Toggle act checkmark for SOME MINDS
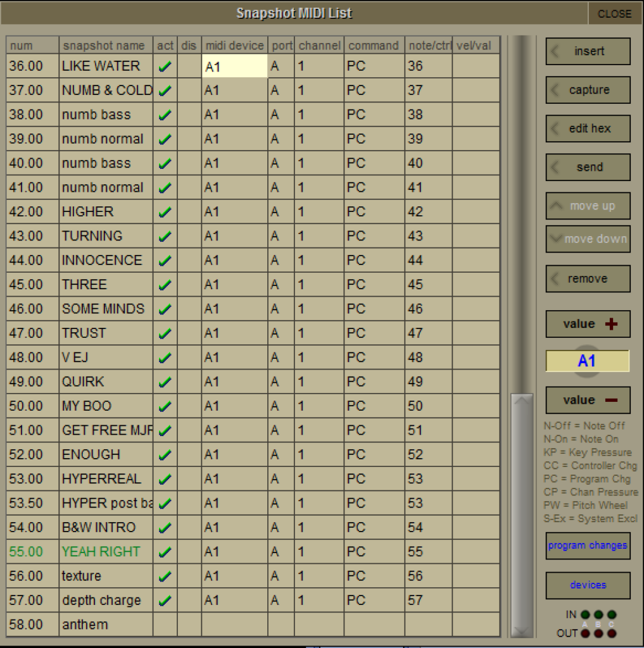 tap(165, 309)
